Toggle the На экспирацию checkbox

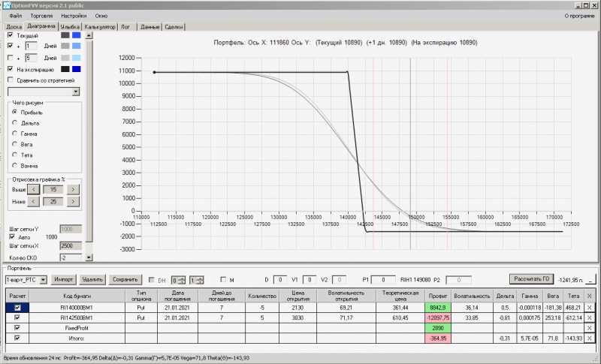(x=11, y=69)
